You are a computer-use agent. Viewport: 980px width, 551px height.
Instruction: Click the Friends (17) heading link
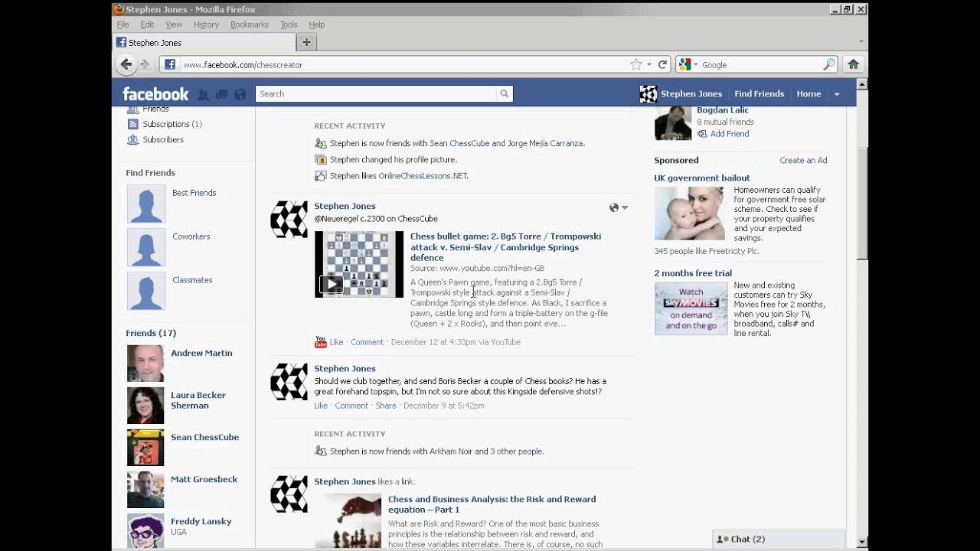(x=151, y=333)
